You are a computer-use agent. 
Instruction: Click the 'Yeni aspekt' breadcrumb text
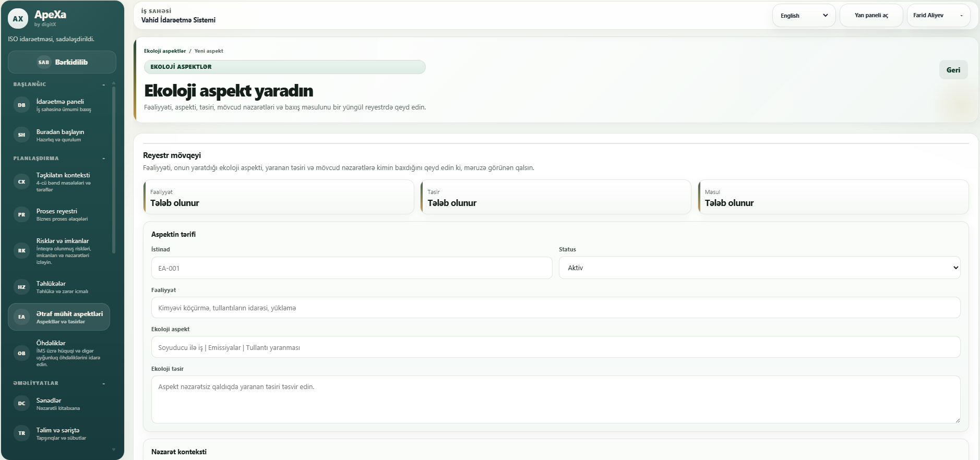coord(209,51)
